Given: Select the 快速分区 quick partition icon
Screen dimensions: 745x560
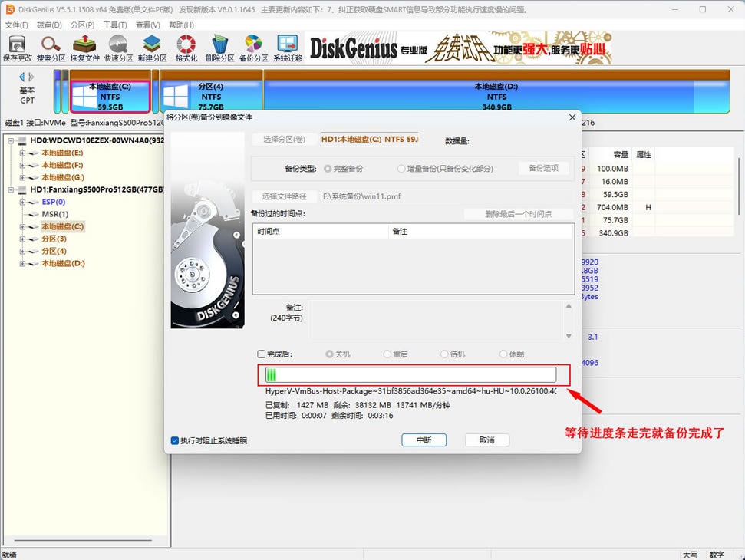Looking at the screenshot, I should pyautogui.click(x=118, y=46).
